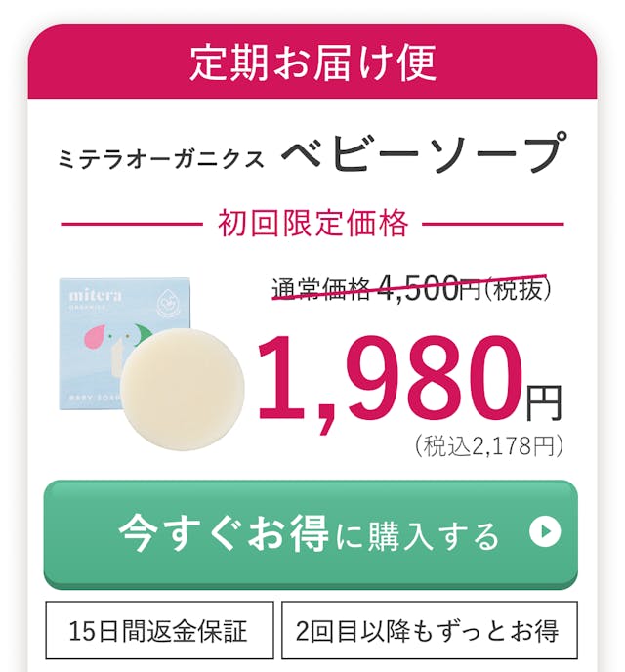
Task: Click the (税込2,178円) tax-included price
Action: 490,446
